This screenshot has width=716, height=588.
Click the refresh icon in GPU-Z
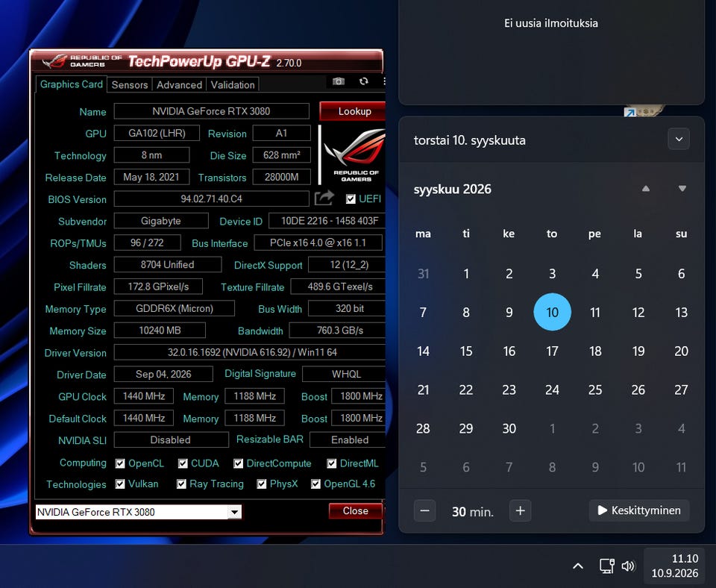coord(363,81)
